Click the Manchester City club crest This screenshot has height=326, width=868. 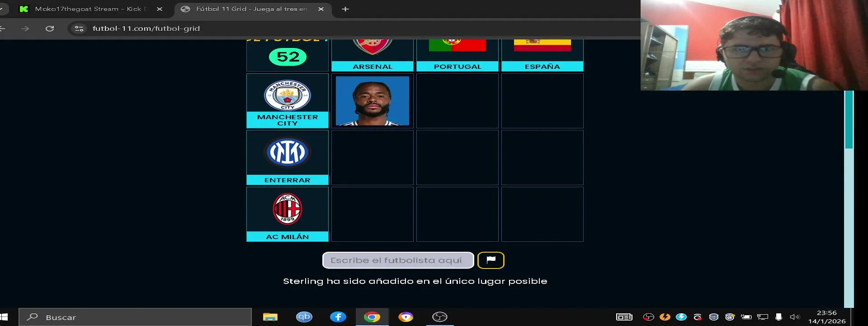(288, 95)
